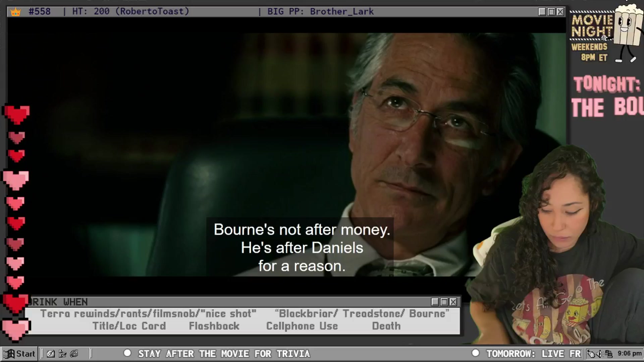Viewport: 644px width, 362px height.
Task: Launch the Internet Explorer quick launch icon
Action: pos(74,354)
